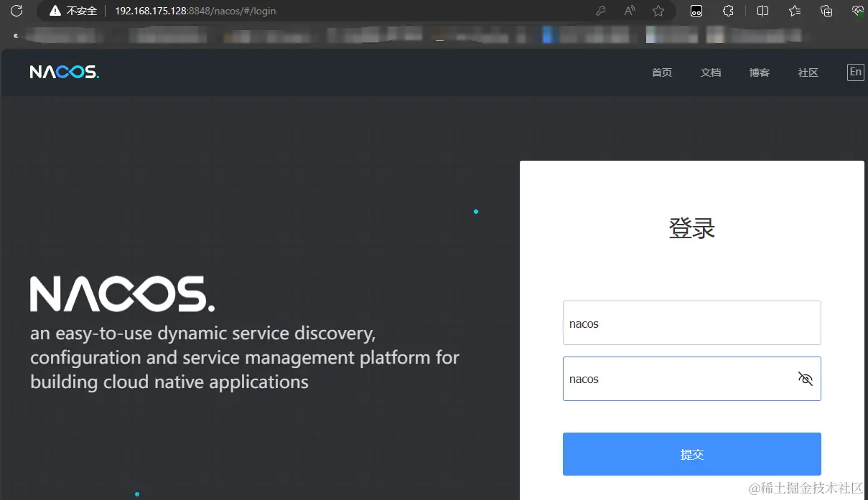Viewport: 868px width, 500px height.
Task: Add page to favorites star icon
Action: point(658,11)
